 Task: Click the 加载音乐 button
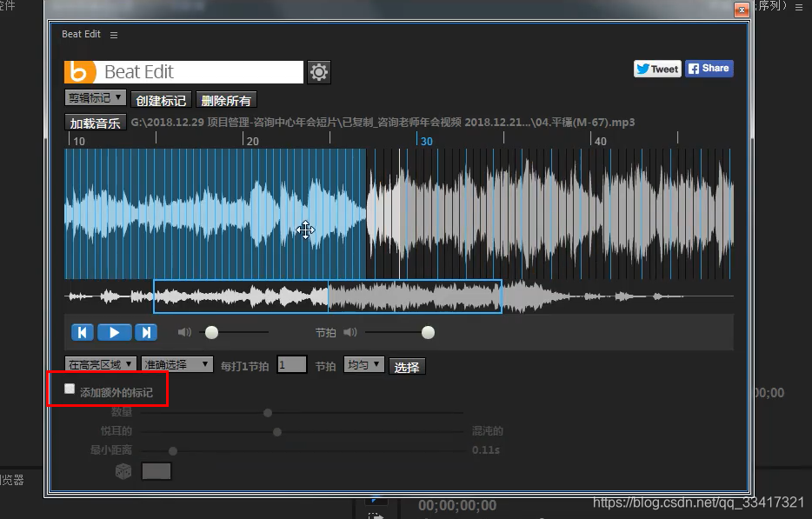pyautogui.click(x=96, y=123)
